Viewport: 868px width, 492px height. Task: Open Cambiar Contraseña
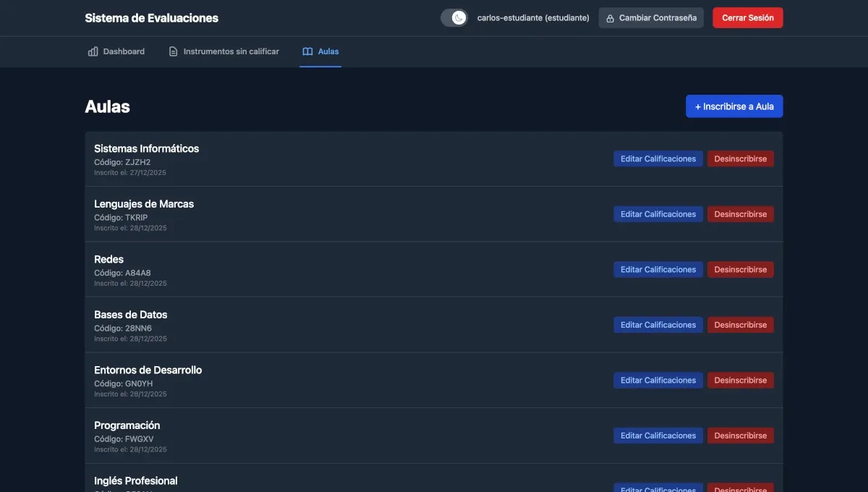[x=651, y=16]
